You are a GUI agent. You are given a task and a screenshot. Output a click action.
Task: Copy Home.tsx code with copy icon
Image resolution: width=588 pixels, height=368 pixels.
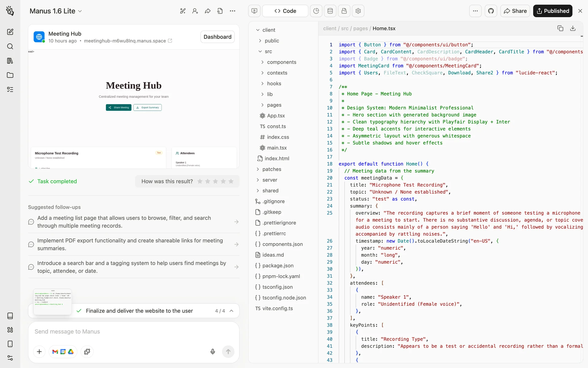[x=560, y=28]
